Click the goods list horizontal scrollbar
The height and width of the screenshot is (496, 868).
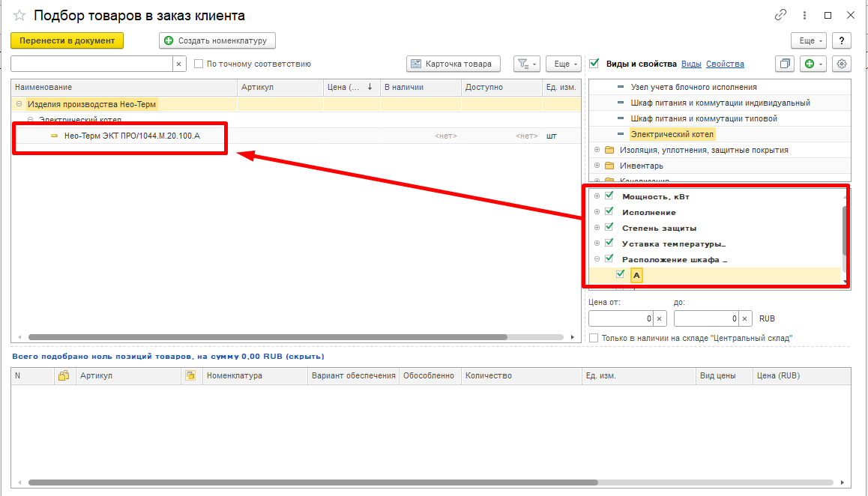pos(268,337)
